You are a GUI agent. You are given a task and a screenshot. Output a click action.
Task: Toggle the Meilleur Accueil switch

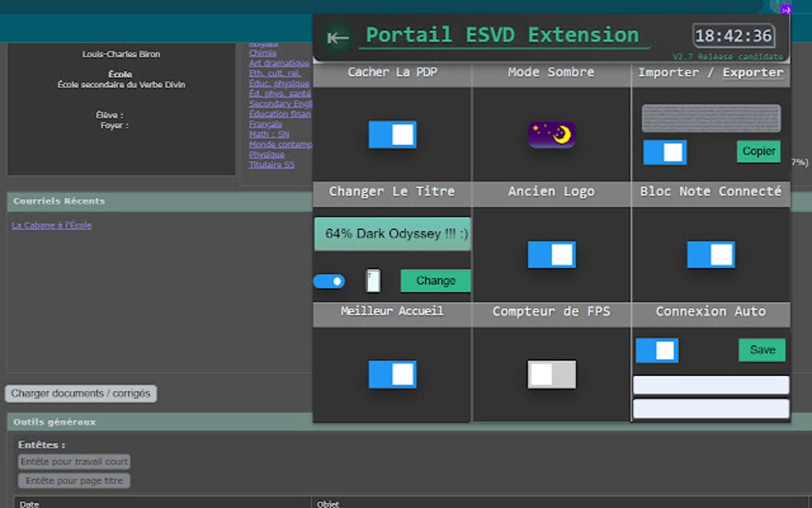click(392, 374)
